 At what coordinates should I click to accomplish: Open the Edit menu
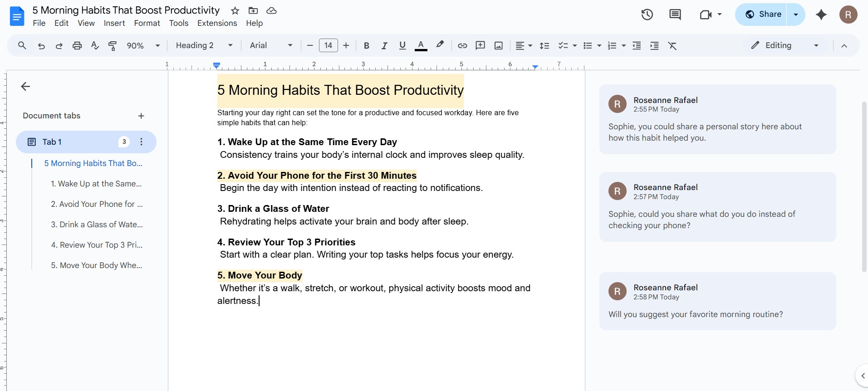(61, 23)
